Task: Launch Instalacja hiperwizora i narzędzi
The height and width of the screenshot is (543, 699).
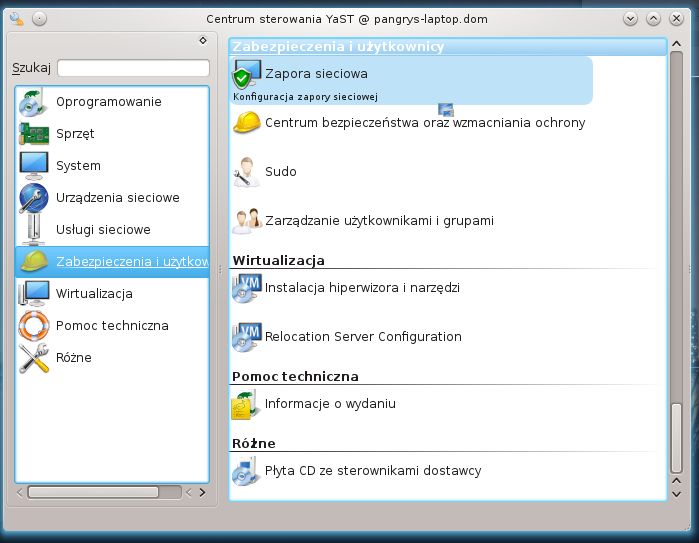Action: click(x=362, y=288)
